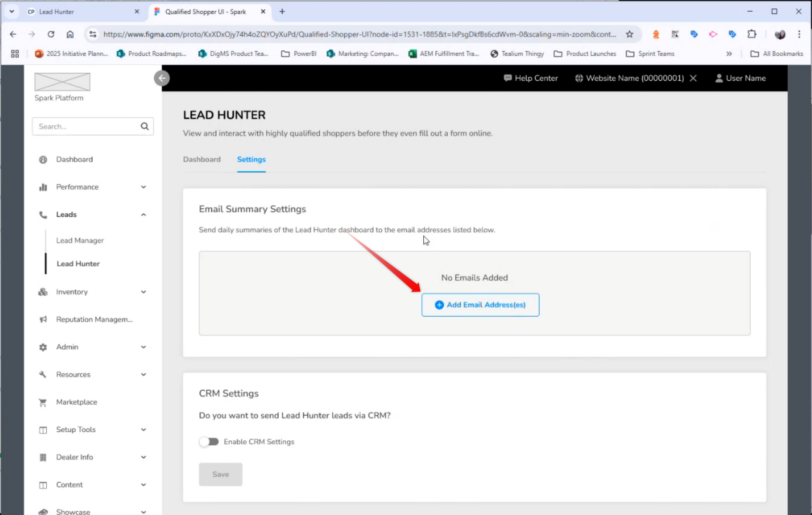The image size is (812, 515).
Task: Select Lead Hunter in the sidebar
Action: click(78, 264)
